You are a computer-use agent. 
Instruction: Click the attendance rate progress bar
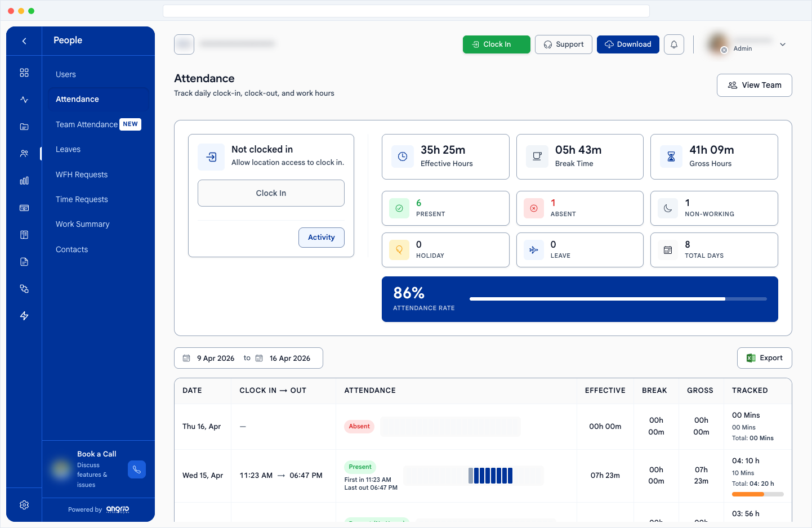click(618, 299)
